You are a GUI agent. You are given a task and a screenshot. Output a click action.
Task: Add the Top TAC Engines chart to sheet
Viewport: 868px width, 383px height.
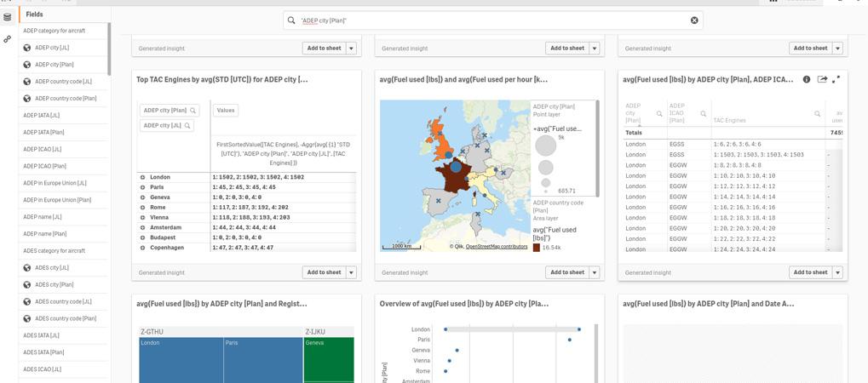pyautogui.click(x=325, y=272)
